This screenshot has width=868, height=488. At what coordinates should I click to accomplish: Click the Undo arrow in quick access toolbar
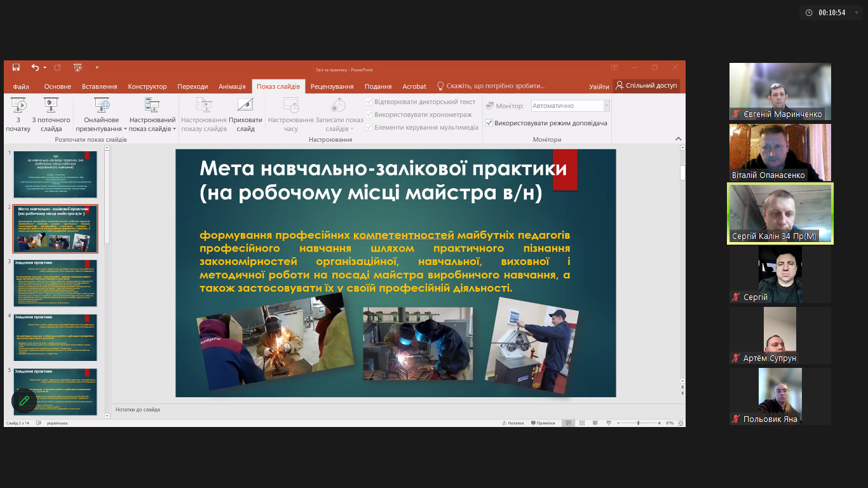35,67
